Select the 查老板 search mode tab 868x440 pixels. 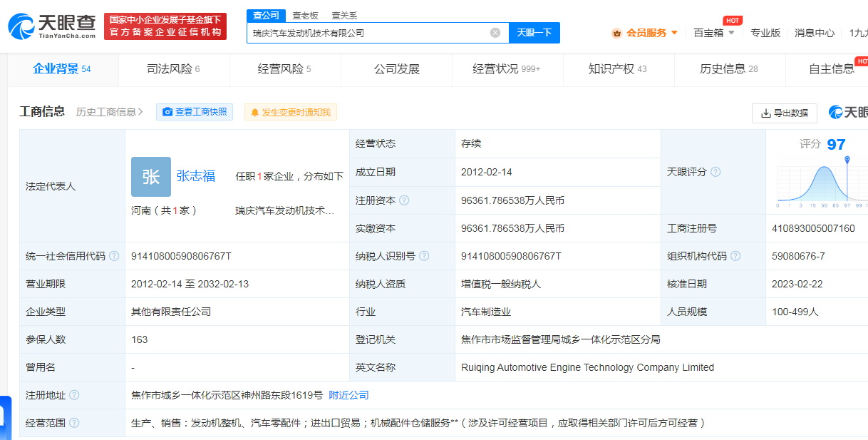(305, 16)
